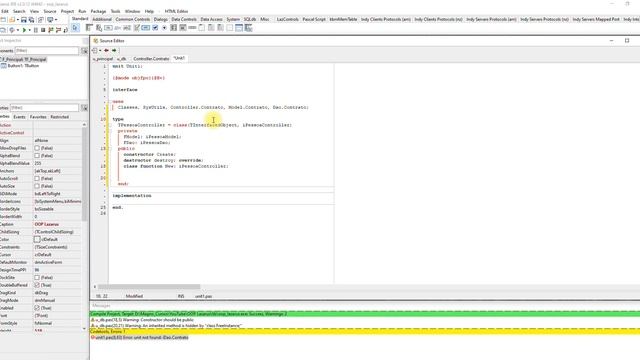Switch to the Controller.Contrato editor tab
640x360 pixels.
pyautogui.click(x=151, y=59)
